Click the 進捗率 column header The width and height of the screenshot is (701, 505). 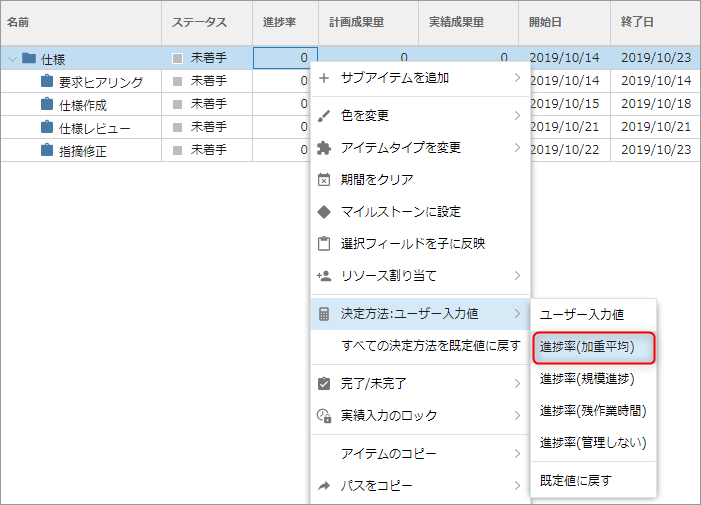coord(285,22)
